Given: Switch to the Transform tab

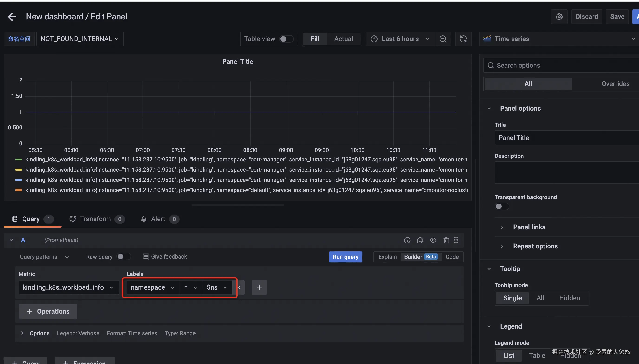Looking at the screenshot, I should click(x=95, y=219).
